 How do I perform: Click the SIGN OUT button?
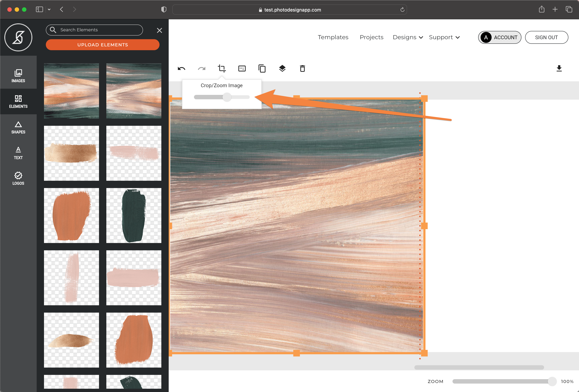pos(546,37)
